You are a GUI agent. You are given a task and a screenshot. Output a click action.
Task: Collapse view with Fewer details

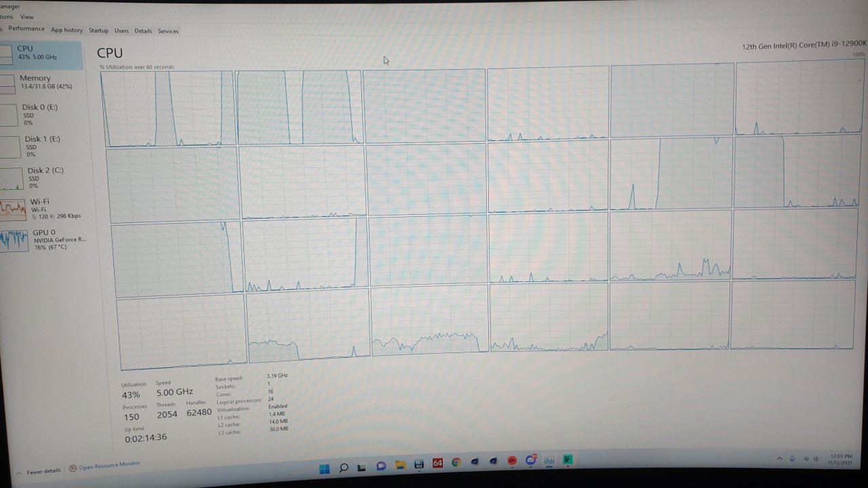click(x=43, y=471)
